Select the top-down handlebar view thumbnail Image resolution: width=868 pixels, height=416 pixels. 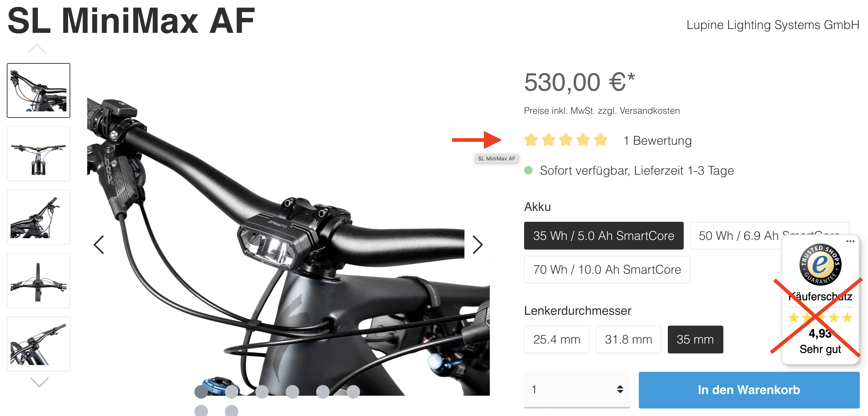pos(38,281)
